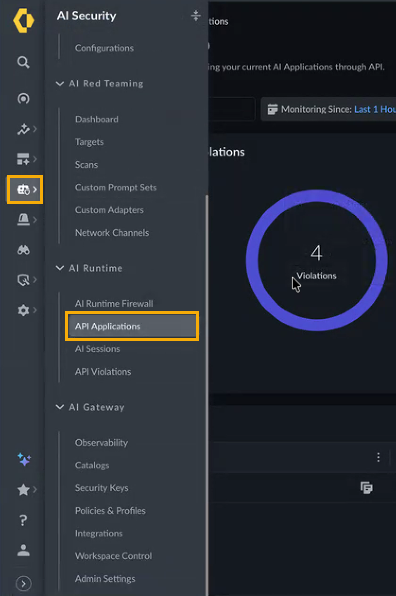Open the three-dot kebab menu

point(378,457)
